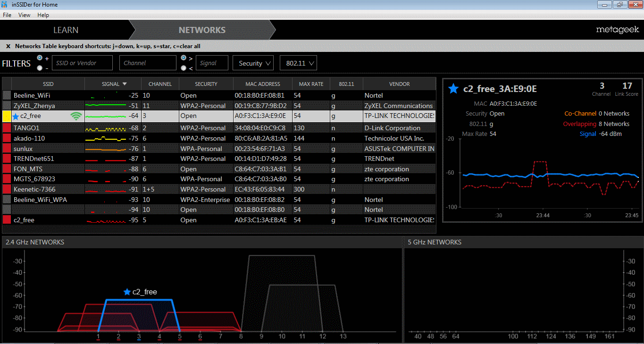Click the Signal -64 dBm label
Image resolution: width=644 pixels, height=344 pixels.
(x=601, y=134)
